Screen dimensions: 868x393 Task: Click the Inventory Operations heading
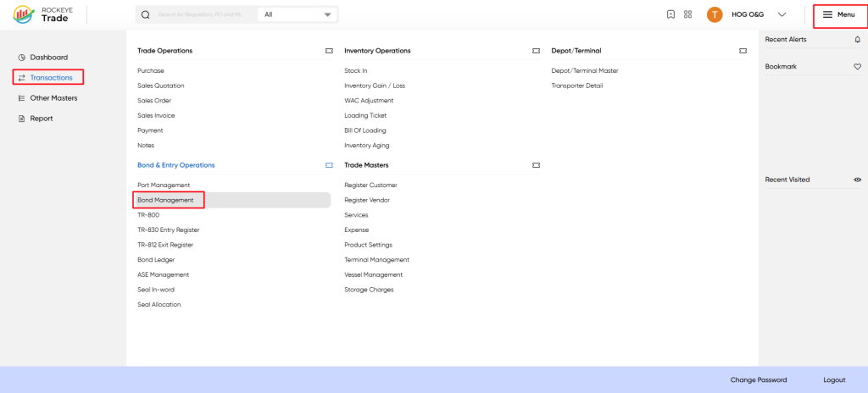coord(377,51)
